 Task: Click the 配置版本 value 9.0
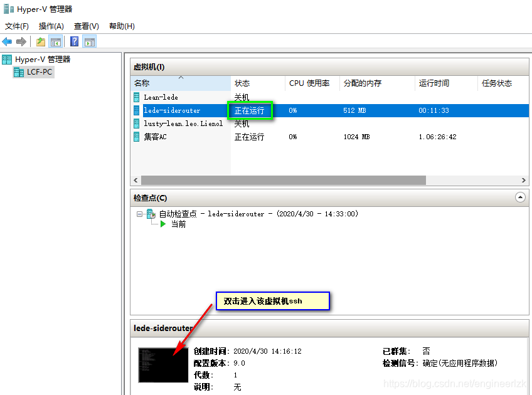[239, 363]
